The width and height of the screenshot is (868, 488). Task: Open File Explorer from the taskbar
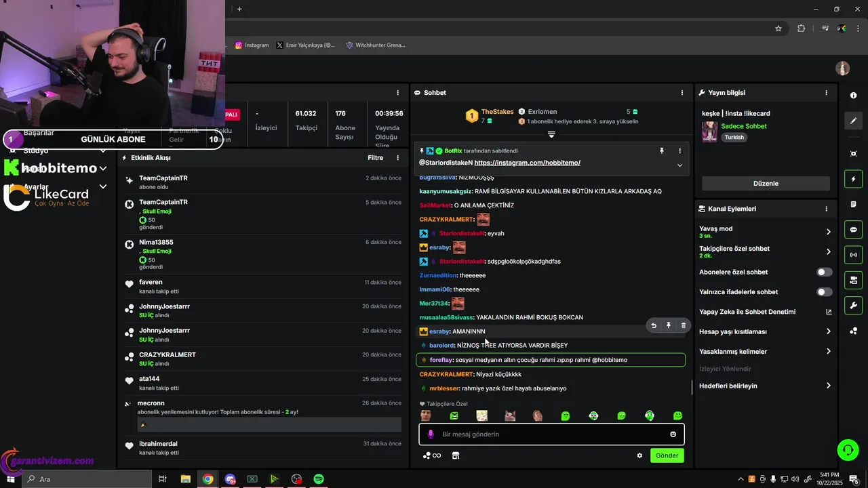click(185, 479)
